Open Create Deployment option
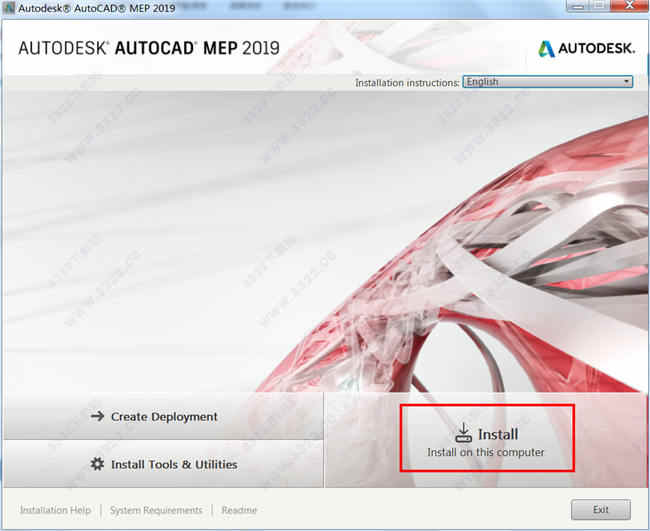Viewport: 650px width, 531px height. (x=163, y=416)
